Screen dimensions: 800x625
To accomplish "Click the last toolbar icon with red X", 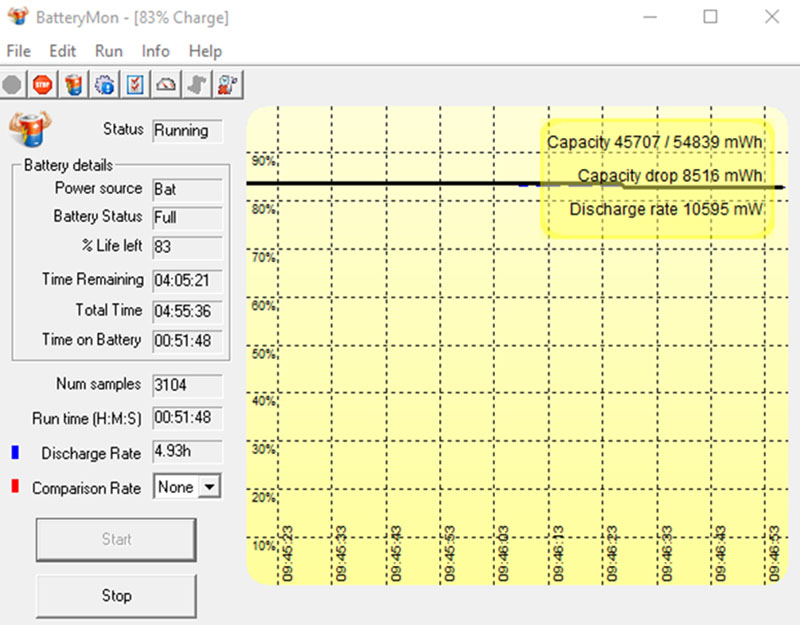I will coord(228,85).
